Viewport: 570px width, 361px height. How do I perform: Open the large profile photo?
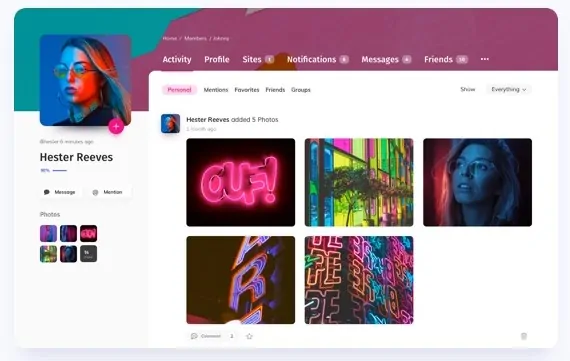pyautogui.click(x=85, y=80)
